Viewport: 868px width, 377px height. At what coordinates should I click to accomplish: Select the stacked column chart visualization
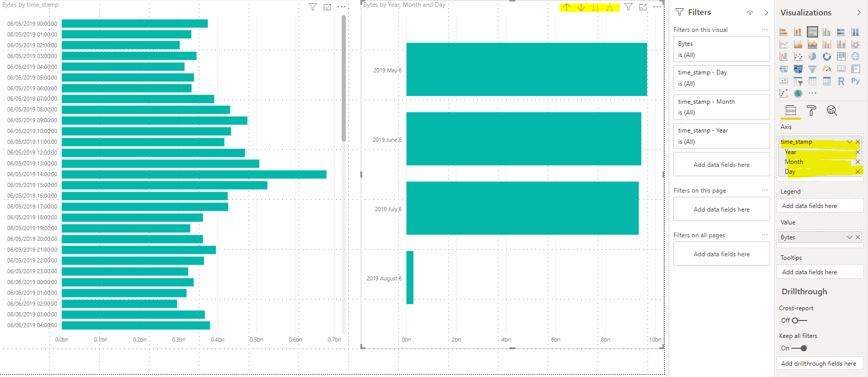pos(798,32)
